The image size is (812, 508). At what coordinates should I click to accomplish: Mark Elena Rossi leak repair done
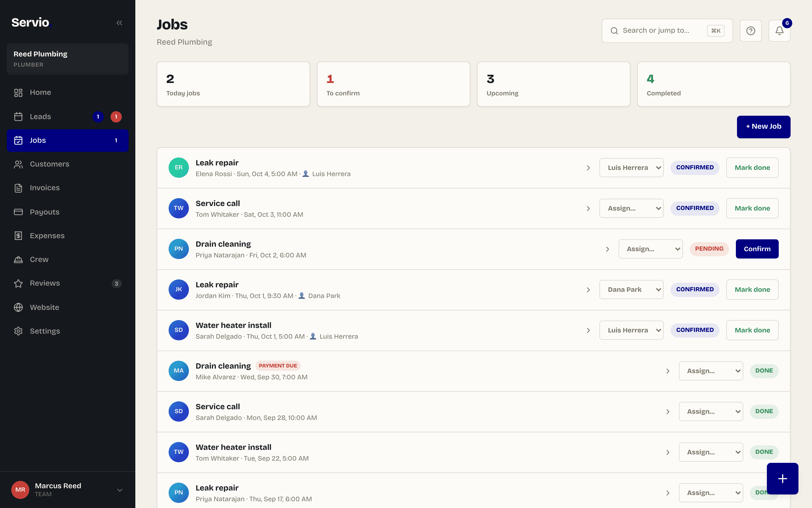pos(752,168)
